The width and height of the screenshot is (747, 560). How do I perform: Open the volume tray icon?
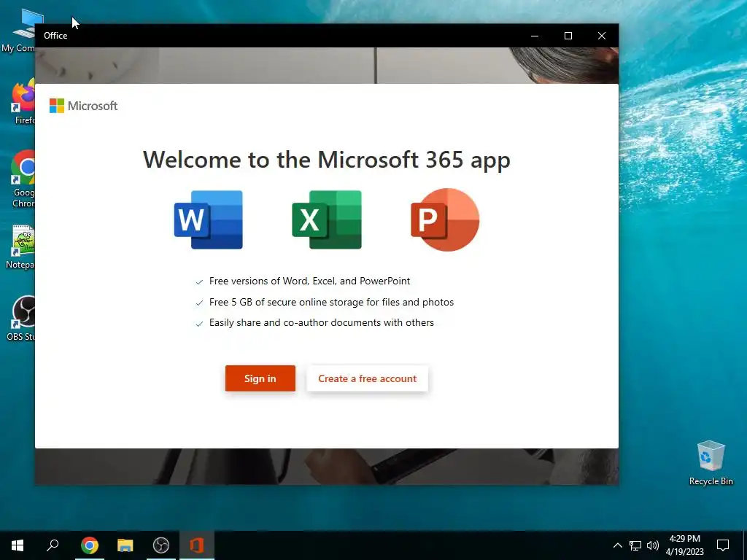(653, 545)
